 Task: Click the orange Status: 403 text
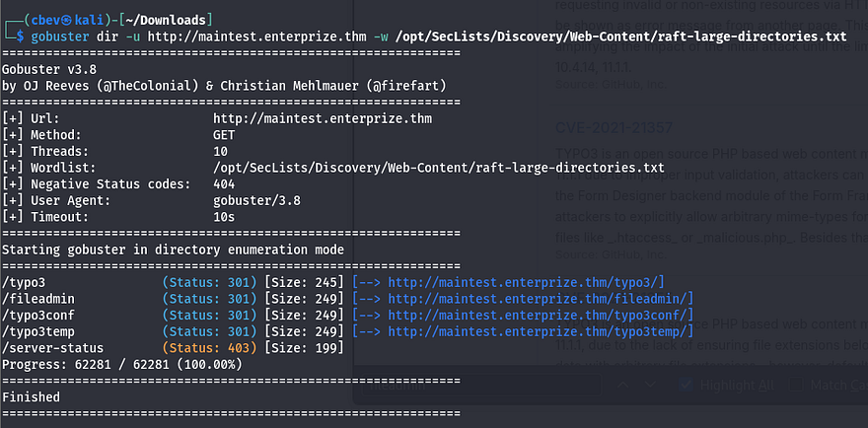[x=211, y=348]
